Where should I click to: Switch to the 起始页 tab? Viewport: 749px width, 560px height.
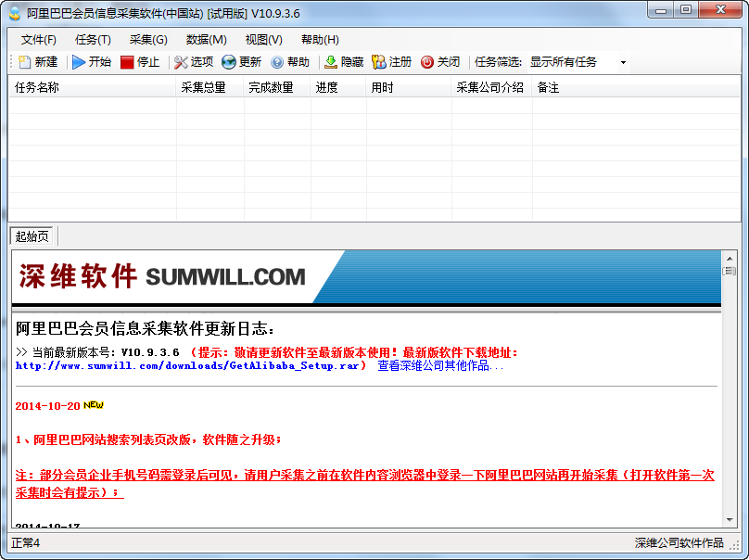coord(32,236)
